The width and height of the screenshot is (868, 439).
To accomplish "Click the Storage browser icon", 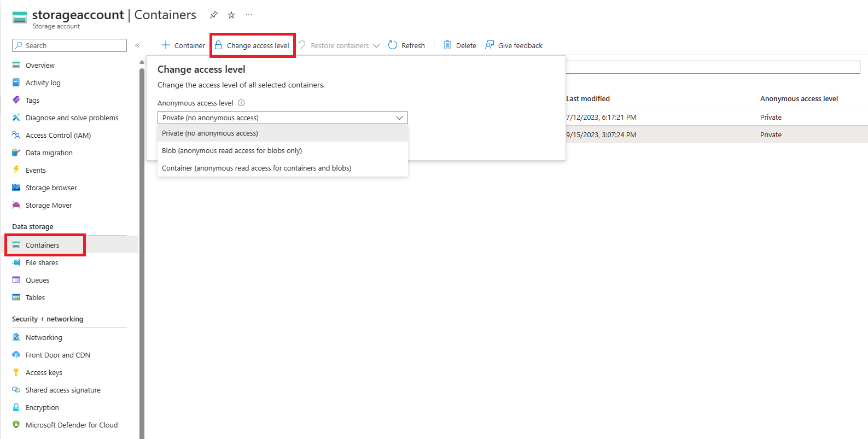I will 16,188.
